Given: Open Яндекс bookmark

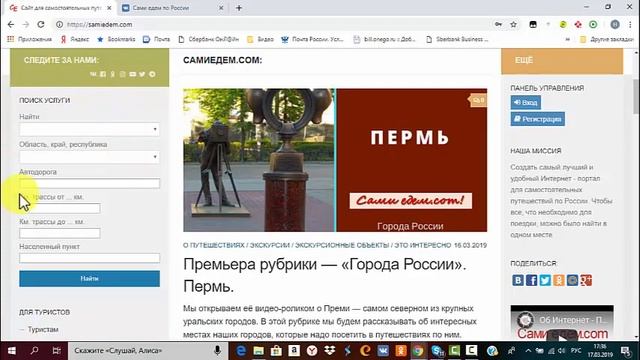Looking at the screenshot, I should [75, 39].
